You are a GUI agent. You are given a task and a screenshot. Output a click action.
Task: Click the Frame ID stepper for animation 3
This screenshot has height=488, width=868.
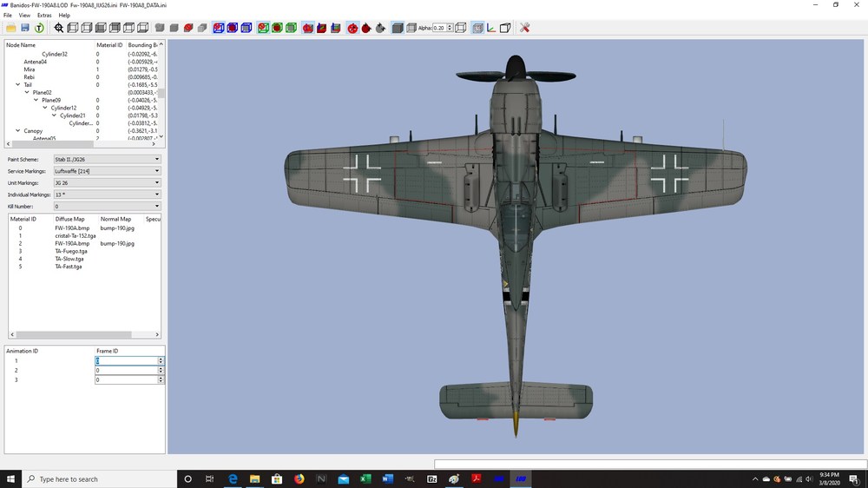[x=161, y=379]
